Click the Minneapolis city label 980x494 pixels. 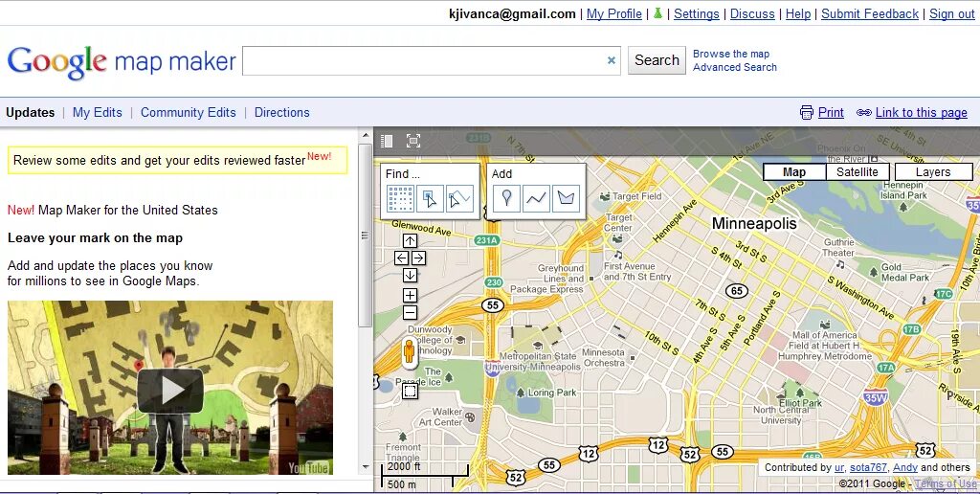(x=754, y=223)
